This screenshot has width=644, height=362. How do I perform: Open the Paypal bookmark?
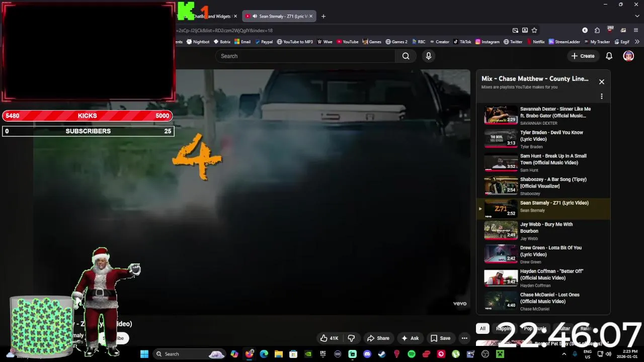pos(264,42)
